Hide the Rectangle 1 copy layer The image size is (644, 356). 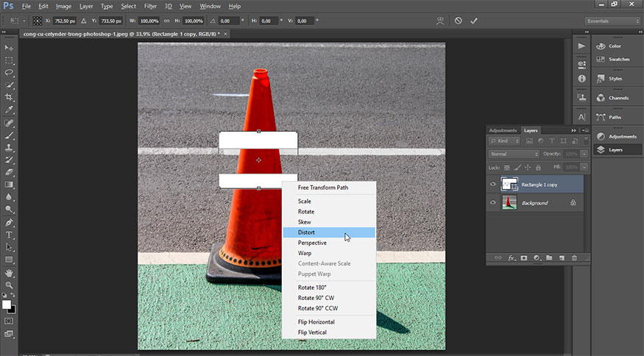click(x=493, y=184)
